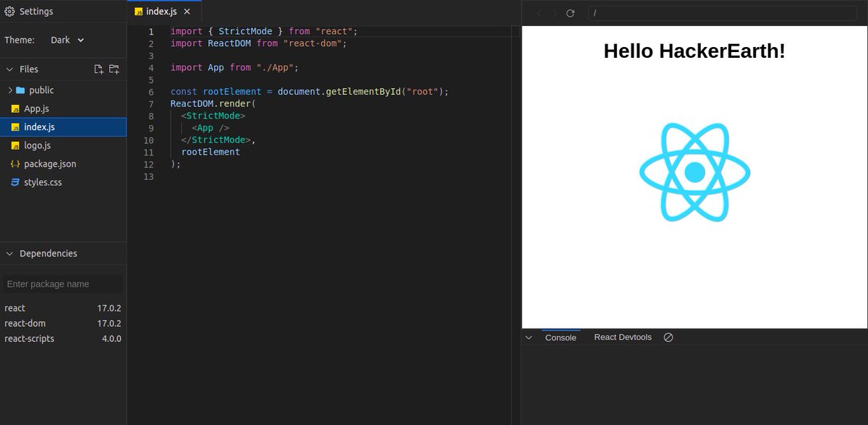Image resolution: width=868 pixels, height=425 pixels.
Task: Click the Dependencies section label
Action: point(48,254)
